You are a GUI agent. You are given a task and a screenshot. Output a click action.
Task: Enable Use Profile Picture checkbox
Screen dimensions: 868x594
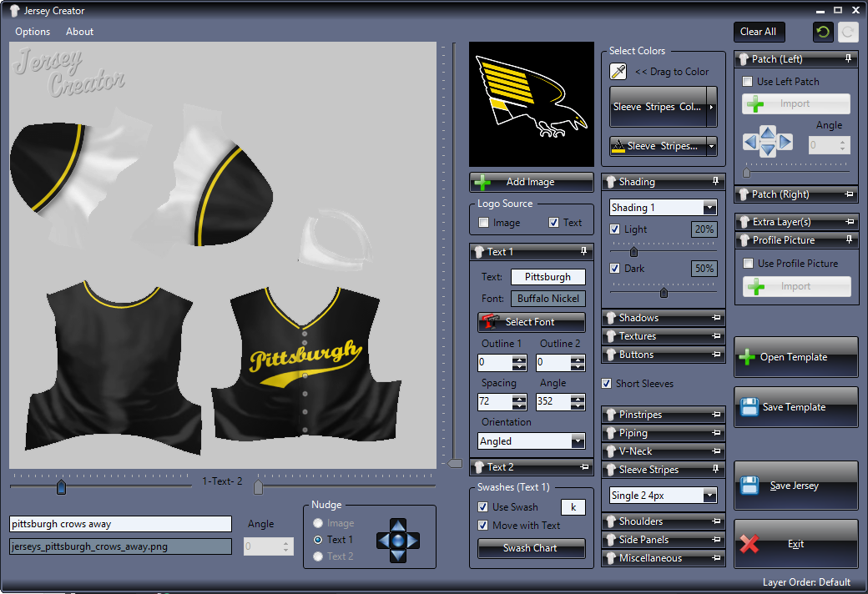(748, 264)
